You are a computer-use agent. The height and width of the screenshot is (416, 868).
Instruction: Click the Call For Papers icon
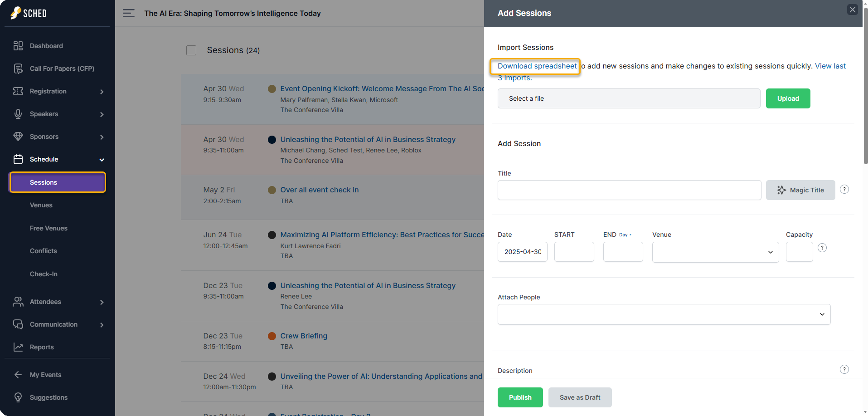click(x=18, y=69)
